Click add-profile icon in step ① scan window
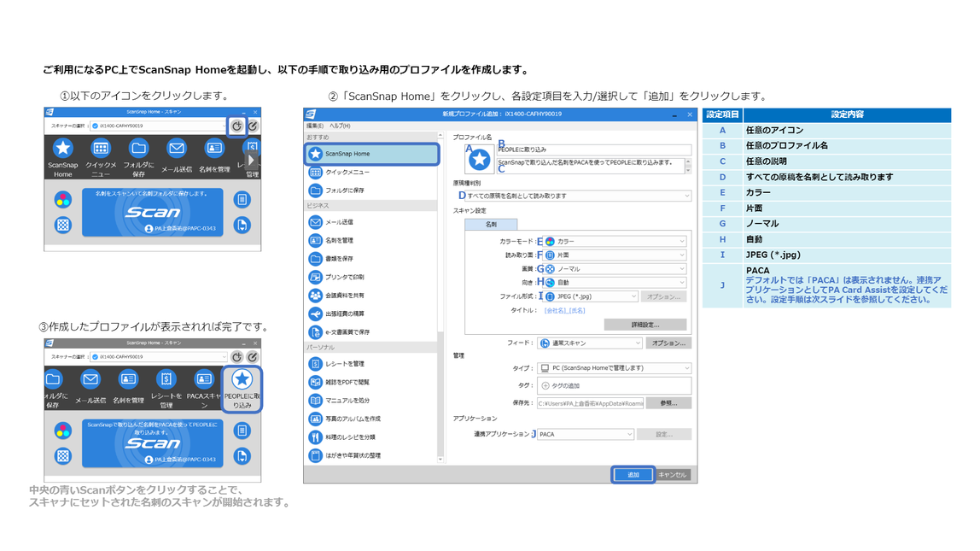Screen dimensions: 980x551 [x=236, y=126]
